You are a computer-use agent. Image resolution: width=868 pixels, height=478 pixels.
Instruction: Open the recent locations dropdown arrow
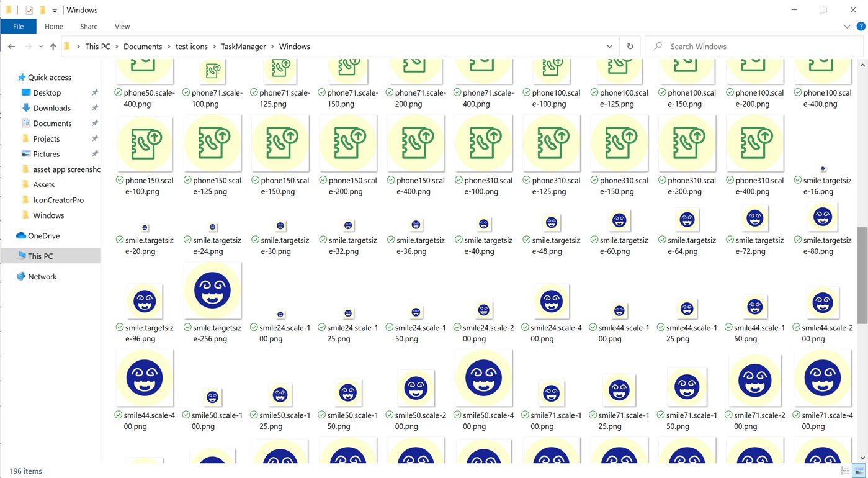click(x=41, y=47)
